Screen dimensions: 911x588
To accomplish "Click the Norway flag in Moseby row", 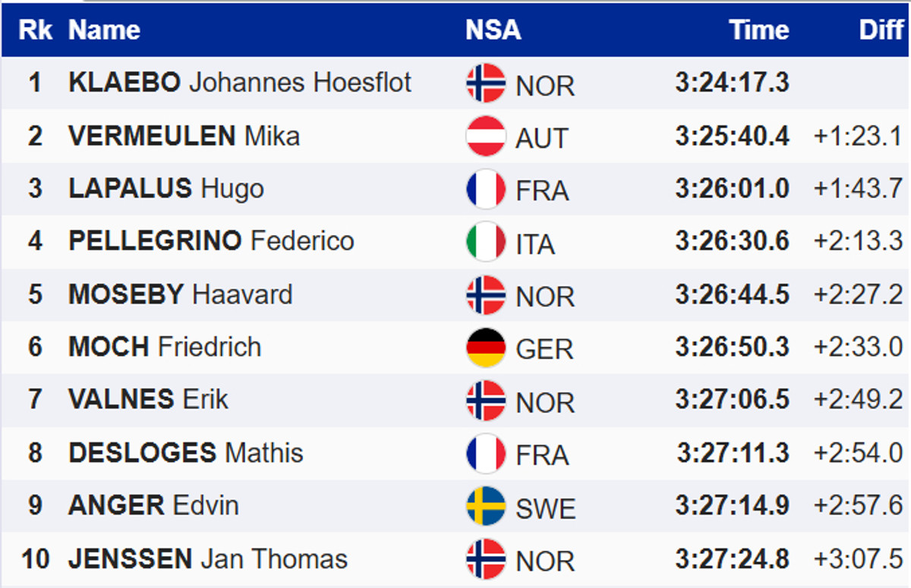I will point(486,294).
